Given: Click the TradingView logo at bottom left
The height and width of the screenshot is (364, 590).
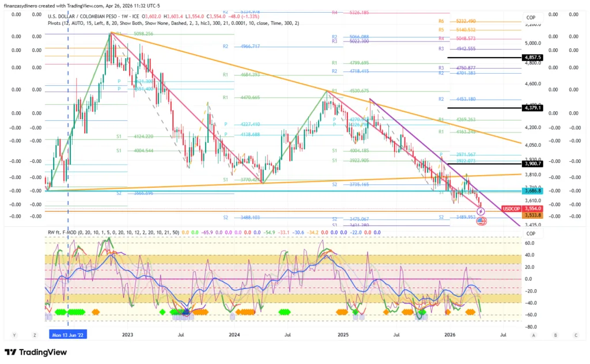Looking at the screenshot, I should (36, 352).
